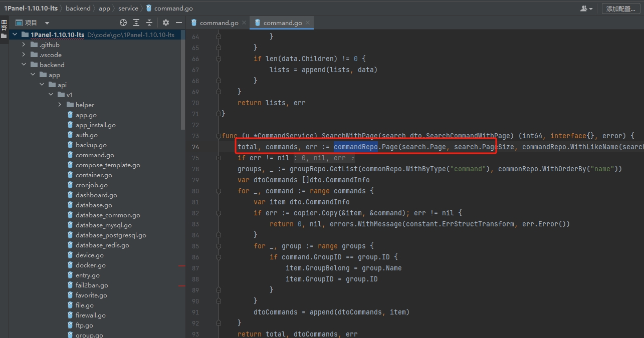Select dashboard.go file

pos(96,195)
